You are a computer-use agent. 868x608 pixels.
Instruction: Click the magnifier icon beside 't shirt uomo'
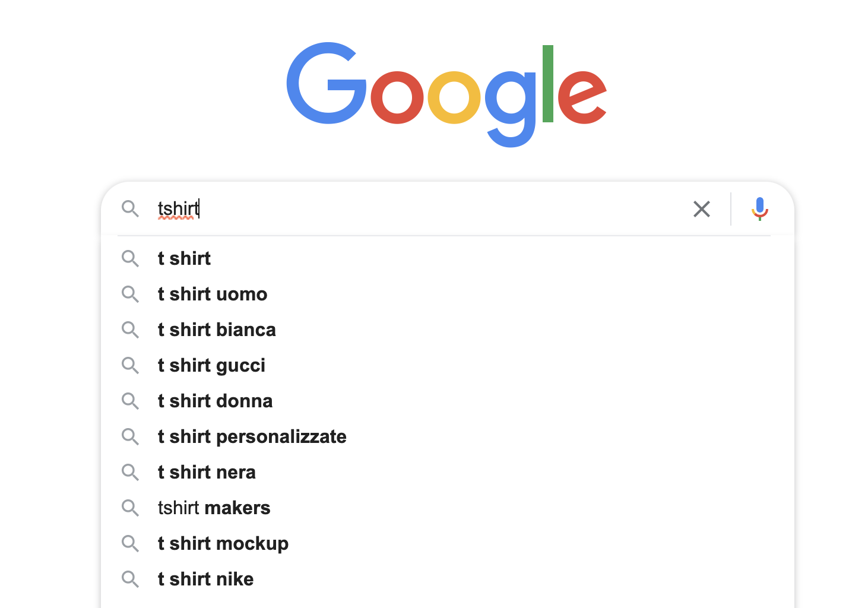coord(130,294)
